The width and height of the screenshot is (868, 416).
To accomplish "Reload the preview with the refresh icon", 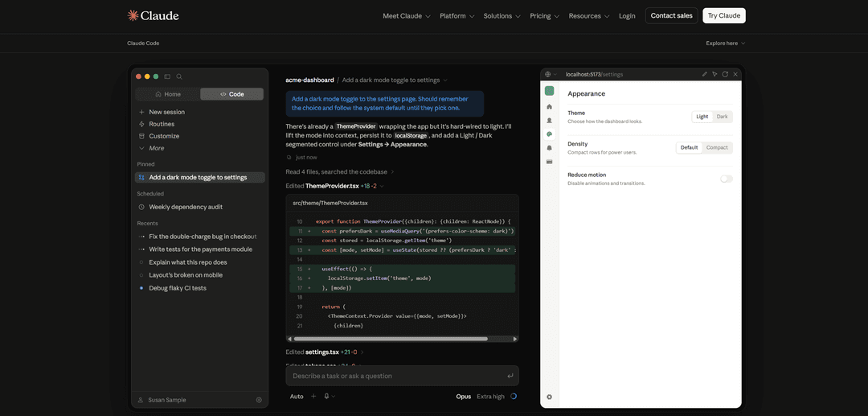I will [x=725, y=74].
